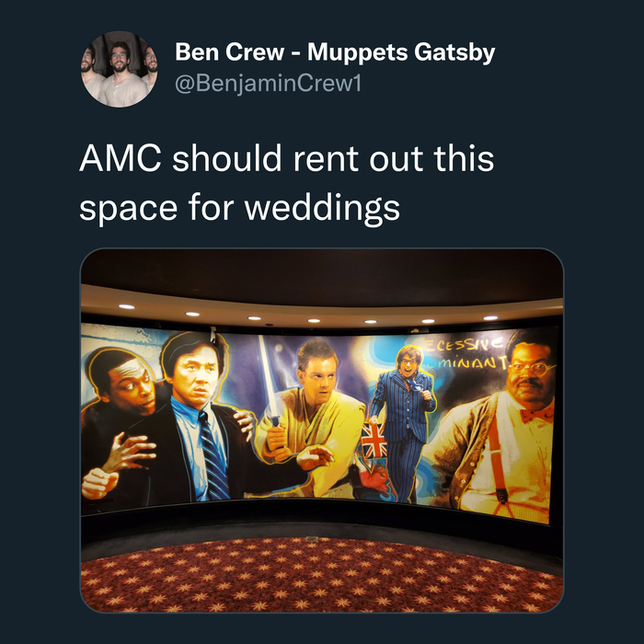This screenshot has width=644, height=644.
Task: Open the @BenjaminCrew1 handle link
Action: [269, 84]
